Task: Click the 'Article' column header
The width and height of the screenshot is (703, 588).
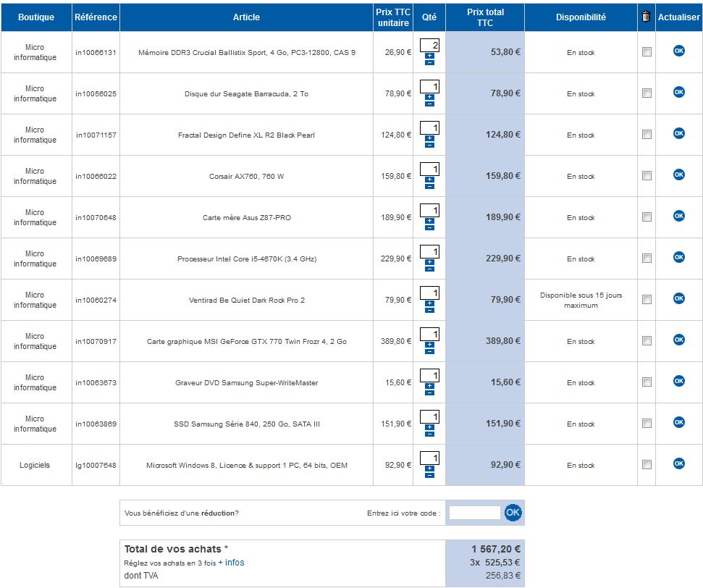Action: 246,17
